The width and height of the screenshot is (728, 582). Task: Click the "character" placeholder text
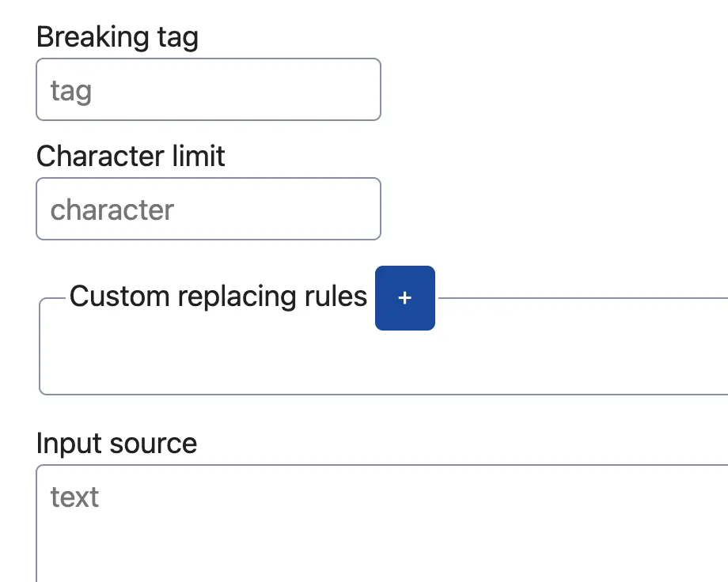(x=112, y=210)
